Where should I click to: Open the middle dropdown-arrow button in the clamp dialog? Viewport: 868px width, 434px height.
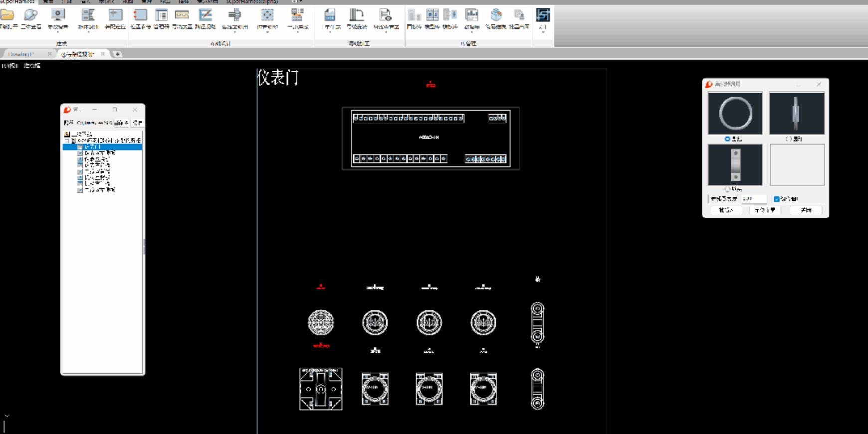(765, 210)
